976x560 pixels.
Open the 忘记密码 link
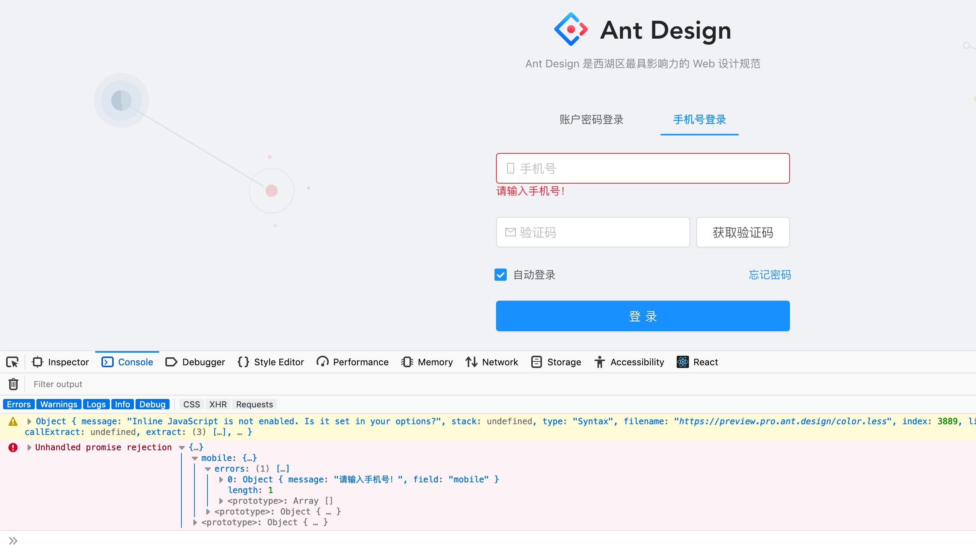[x=770, y=275]
